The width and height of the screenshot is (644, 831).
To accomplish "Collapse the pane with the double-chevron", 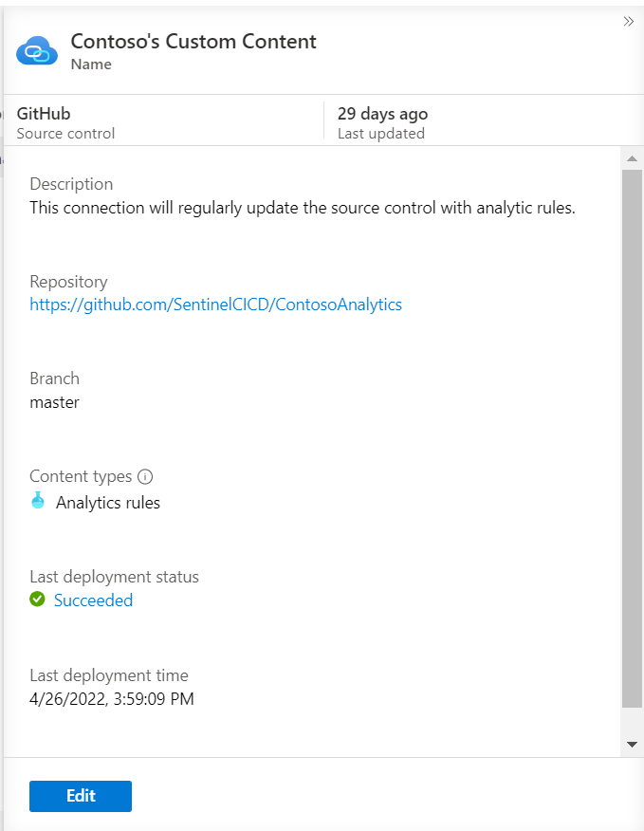I will (629, 21).
